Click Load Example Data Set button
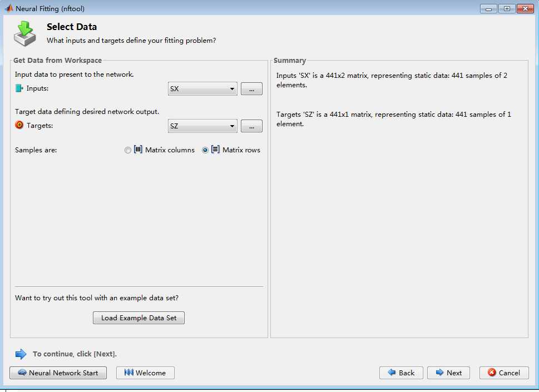 click(139, 318)
